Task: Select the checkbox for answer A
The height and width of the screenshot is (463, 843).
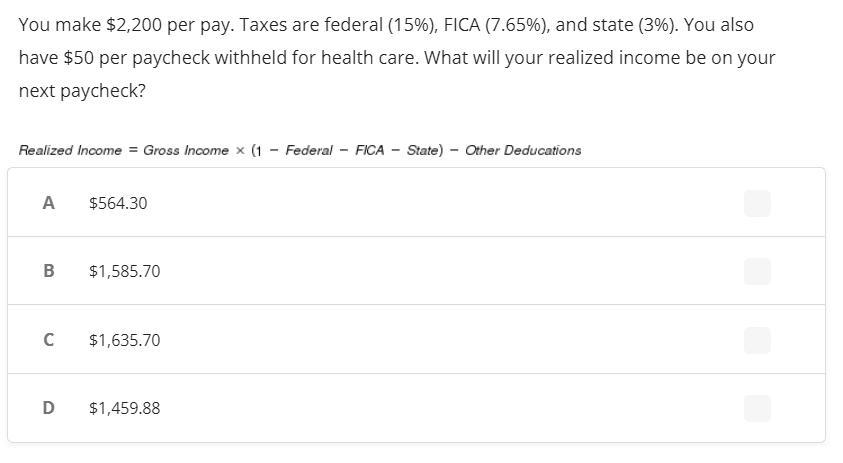Action: point(757,203)
